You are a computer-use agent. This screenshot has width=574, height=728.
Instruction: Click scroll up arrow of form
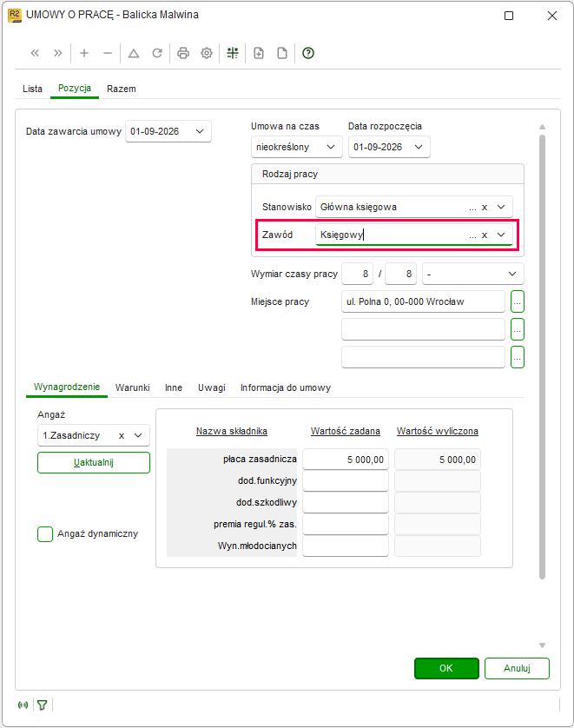[x=542, y=127]
